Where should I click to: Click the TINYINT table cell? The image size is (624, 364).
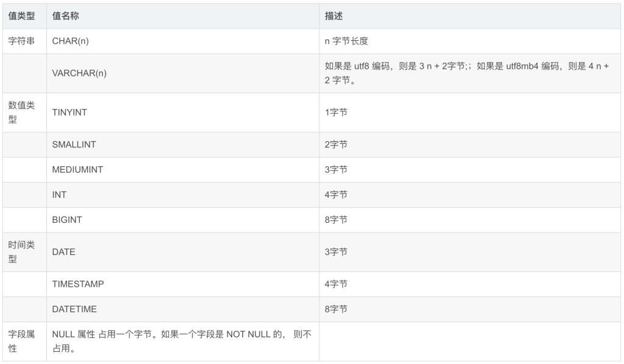[183, 113]
